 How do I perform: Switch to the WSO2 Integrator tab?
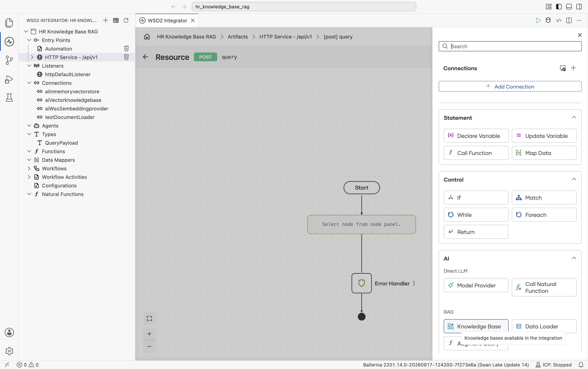(x=167, y=20)
